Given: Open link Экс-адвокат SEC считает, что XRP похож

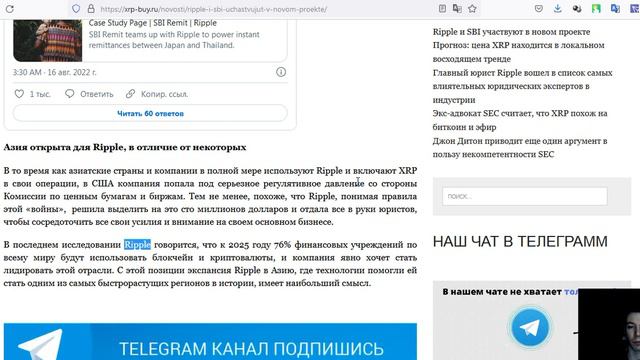Looking at the screenshot, I should pyautogui.click(x=520, y=120).
